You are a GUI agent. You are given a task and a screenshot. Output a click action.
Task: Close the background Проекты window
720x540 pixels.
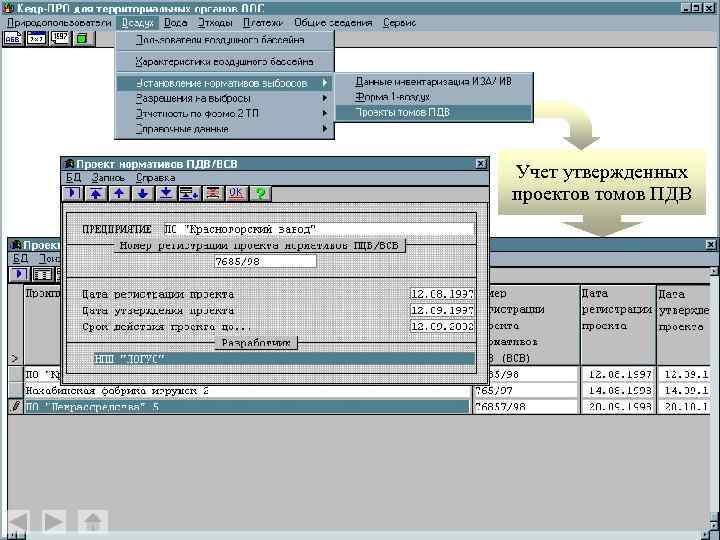[x=710, y=245]
